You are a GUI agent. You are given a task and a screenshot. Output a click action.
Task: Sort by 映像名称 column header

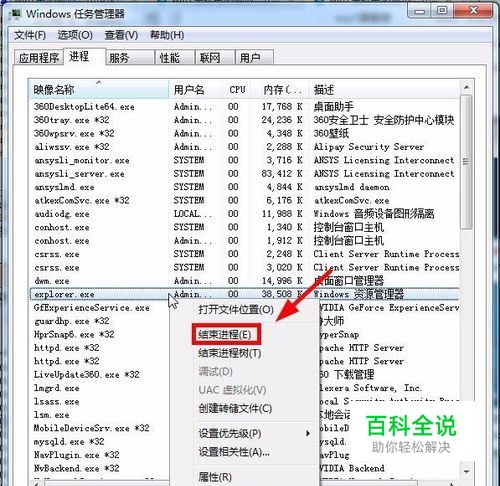point(99,89)
